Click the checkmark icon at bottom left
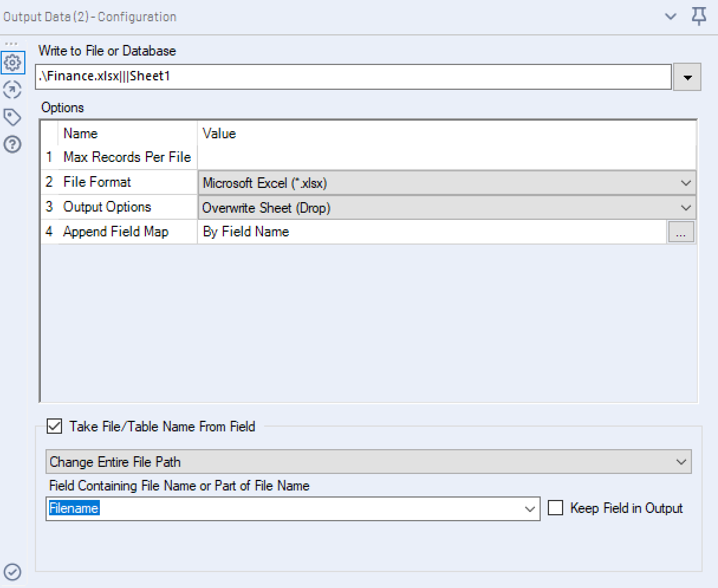This screenshot has height=588, width=718. [12, 571]
